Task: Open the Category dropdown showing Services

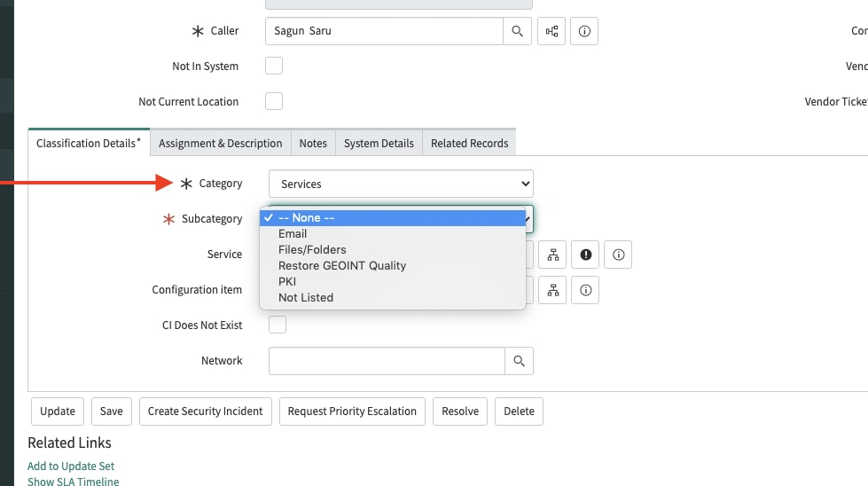Action: [401, 184]
